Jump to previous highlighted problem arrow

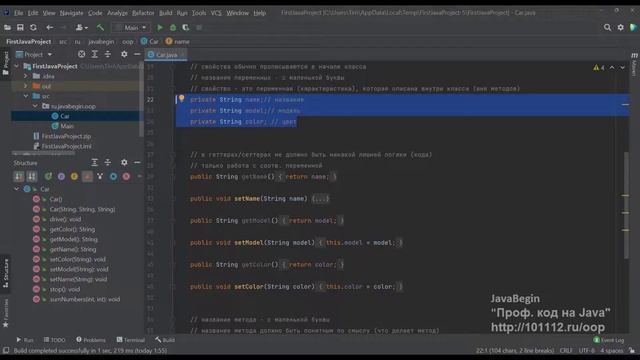(612, 67)
